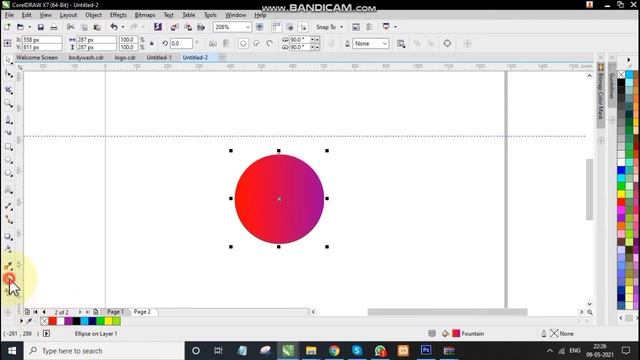640x360 pixels.
Task: Click the Import icon in the toolbar
Action: (174, 27)
